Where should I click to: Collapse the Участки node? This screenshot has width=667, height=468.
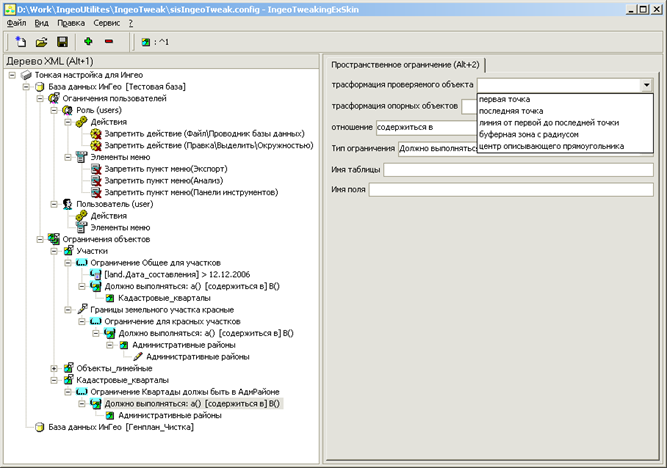click(x=54, y=251)
